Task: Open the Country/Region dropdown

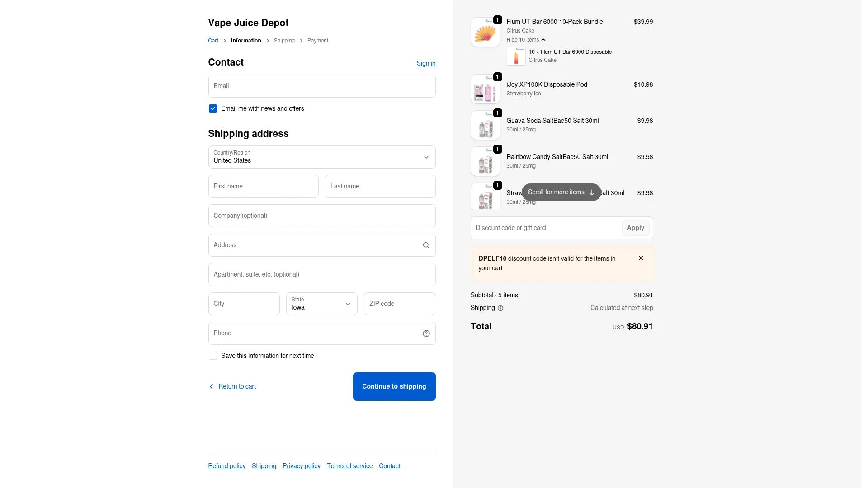Action: pyautogui.click(x=321, y=157)
